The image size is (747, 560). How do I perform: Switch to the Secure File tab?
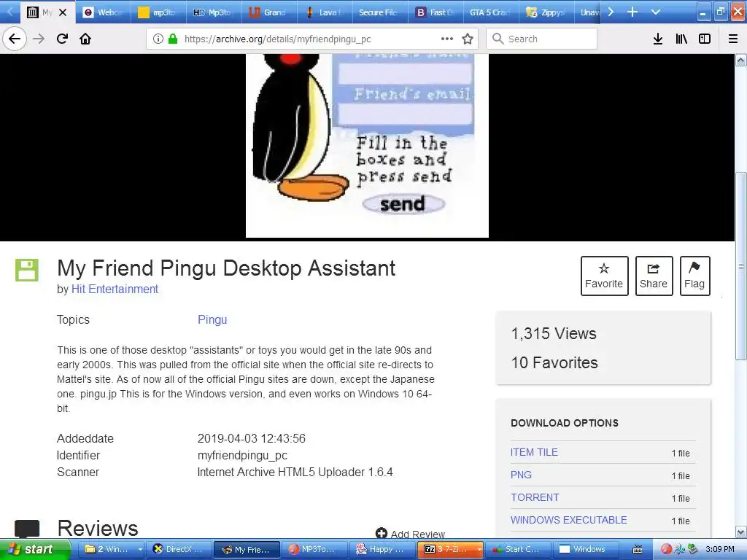pos(379,12)
